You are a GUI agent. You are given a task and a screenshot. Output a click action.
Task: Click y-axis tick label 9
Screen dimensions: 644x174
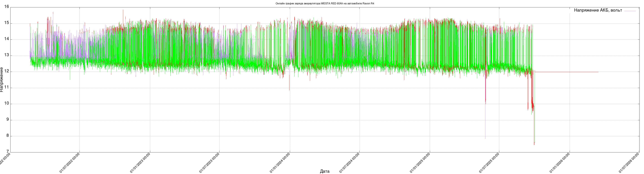[8, 120]
